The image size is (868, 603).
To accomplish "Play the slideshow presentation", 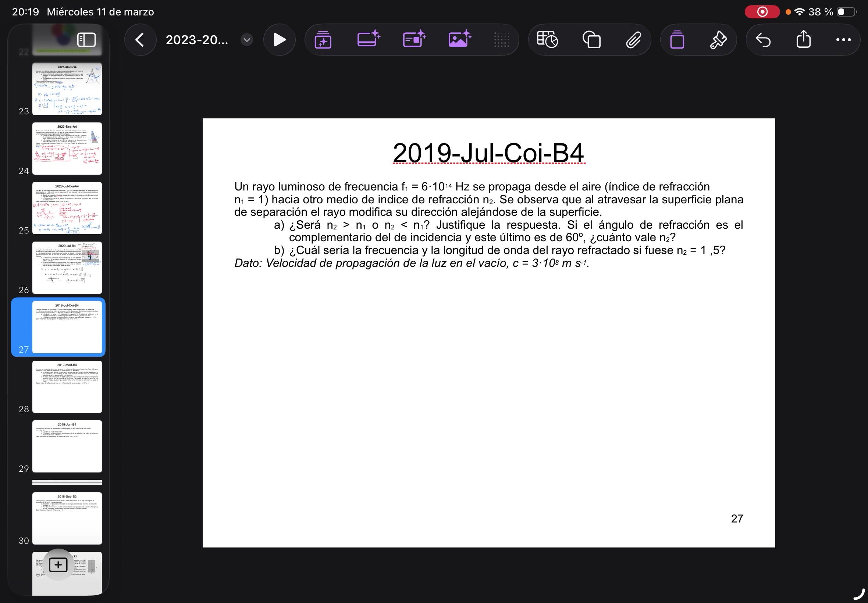I will click(x=279, y=40).
